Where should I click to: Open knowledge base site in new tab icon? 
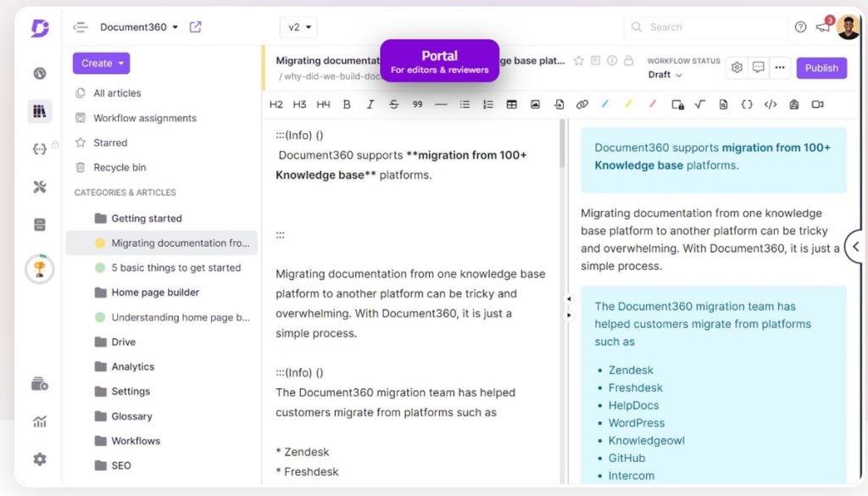pos(196,26)
